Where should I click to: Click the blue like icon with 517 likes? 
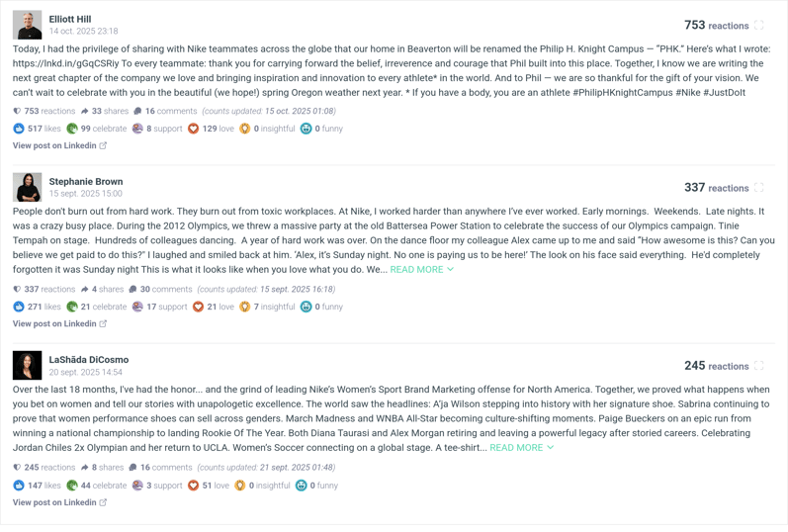click(x=19, y=129)
